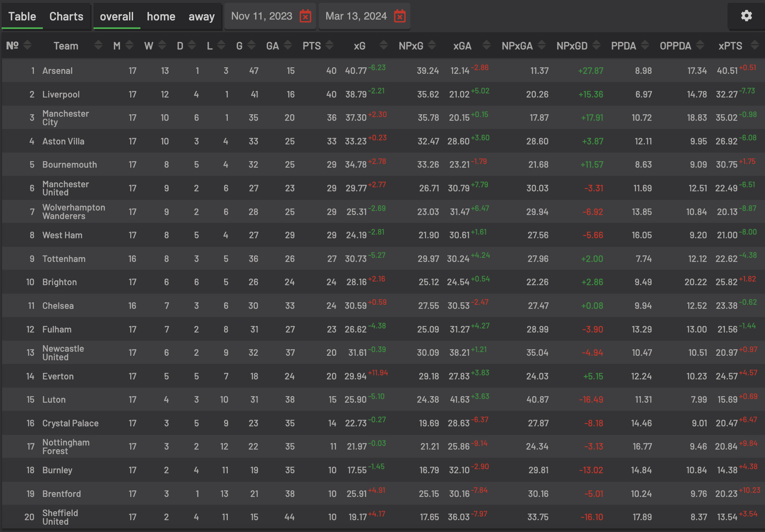765x532 pixels.
Task: Select the Burnley team name
Action: point(57,470)
